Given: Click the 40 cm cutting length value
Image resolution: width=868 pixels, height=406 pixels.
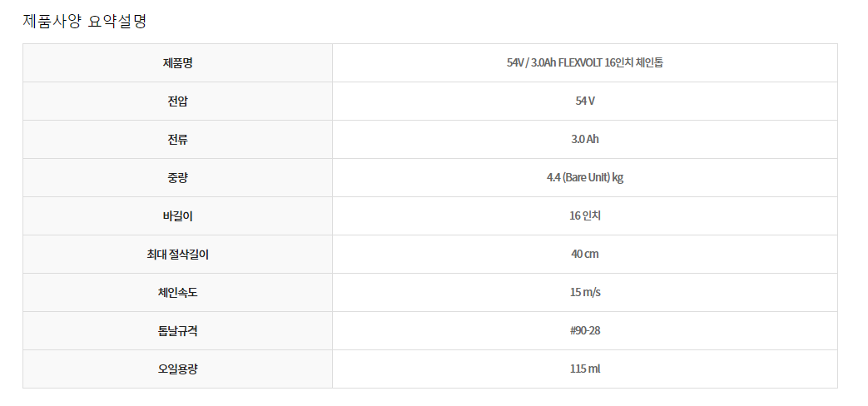Looking at the screenshot, I should tap(584, 254).
